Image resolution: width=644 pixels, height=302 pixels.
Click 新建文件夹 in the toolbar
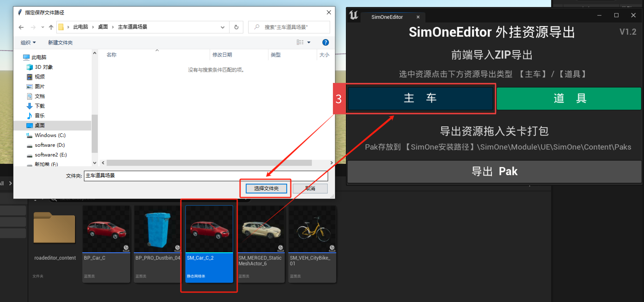60,42
